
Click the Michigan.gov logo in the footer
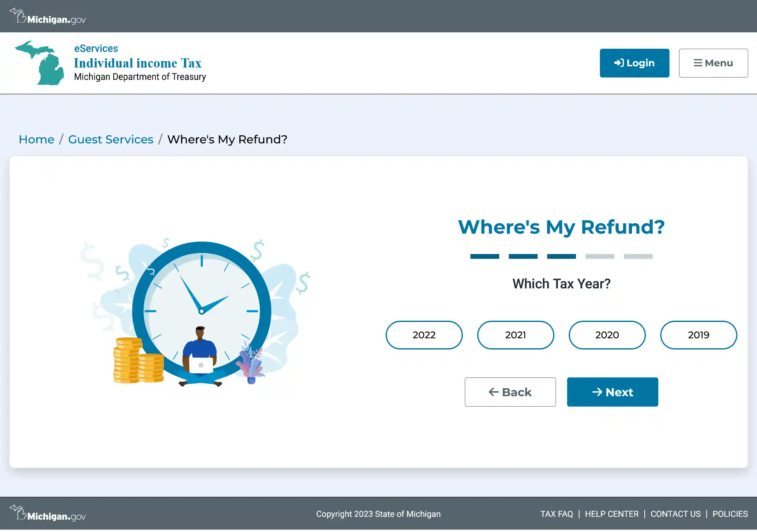tap(48, 514)
